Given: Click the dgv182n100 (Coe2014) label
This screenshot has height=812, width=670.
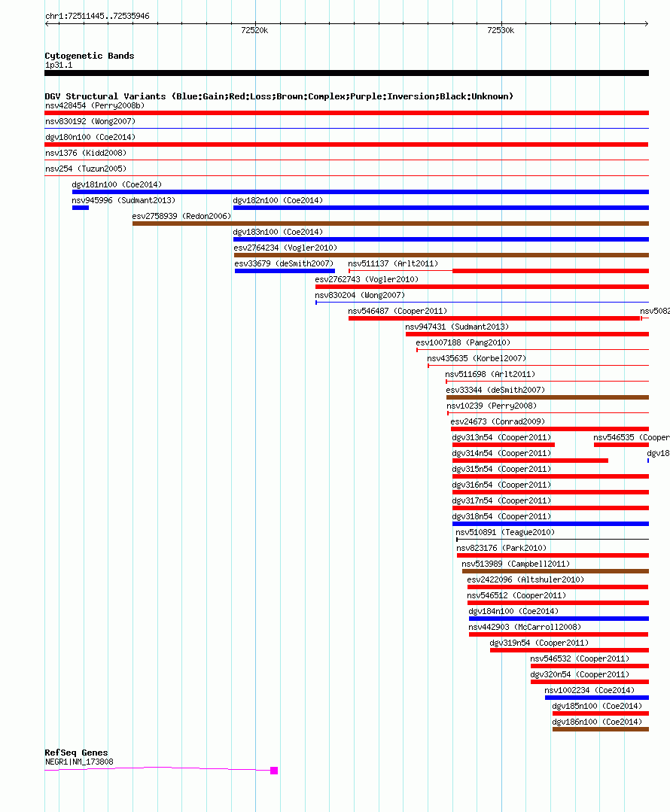Looking at the screenshot, I should (278, 200).
